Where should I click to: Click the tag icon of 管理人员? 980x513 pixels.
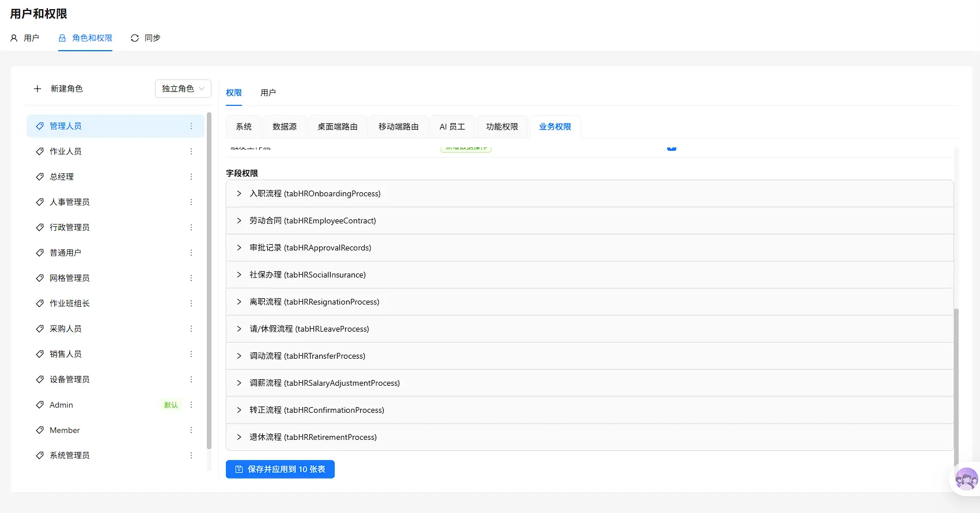40,126
